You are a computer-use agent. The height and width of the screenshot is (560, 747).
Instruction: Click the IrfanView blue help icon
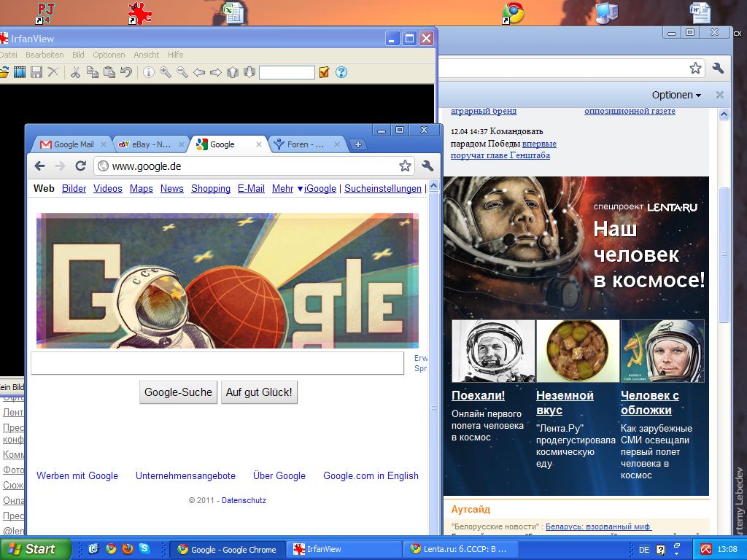(341, 72)
